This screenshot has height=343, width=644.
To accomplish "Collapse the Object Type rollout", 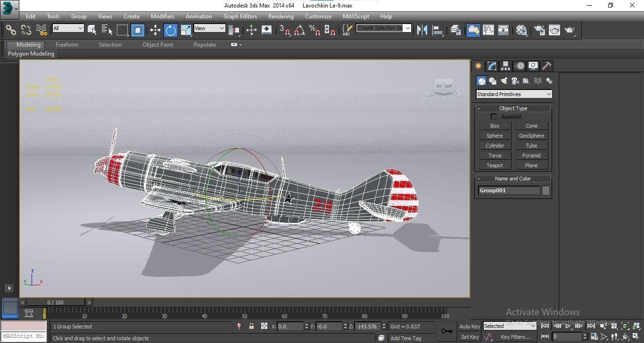I will coord(513,108).
